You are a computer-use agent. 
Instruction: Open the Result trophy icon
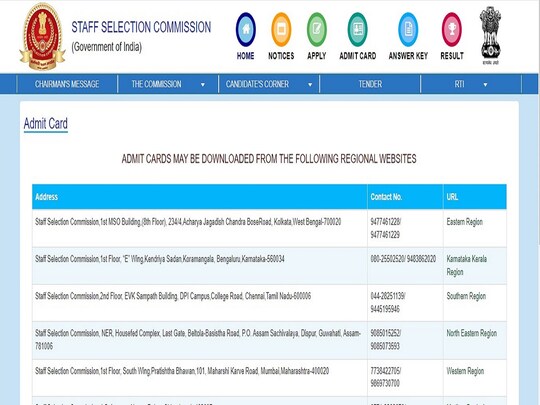coord(451,29)
